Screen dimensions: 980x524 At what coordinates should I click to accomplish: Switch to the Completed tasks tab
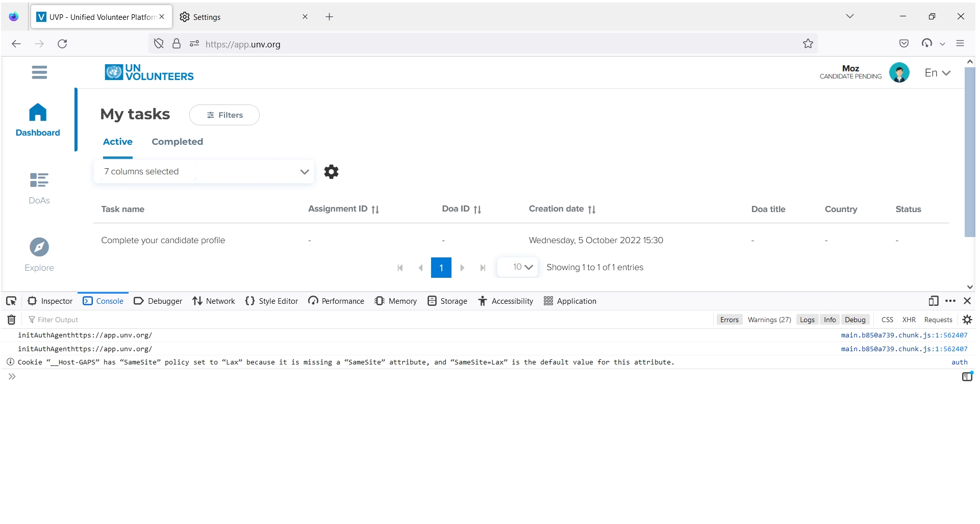point(177,142)
